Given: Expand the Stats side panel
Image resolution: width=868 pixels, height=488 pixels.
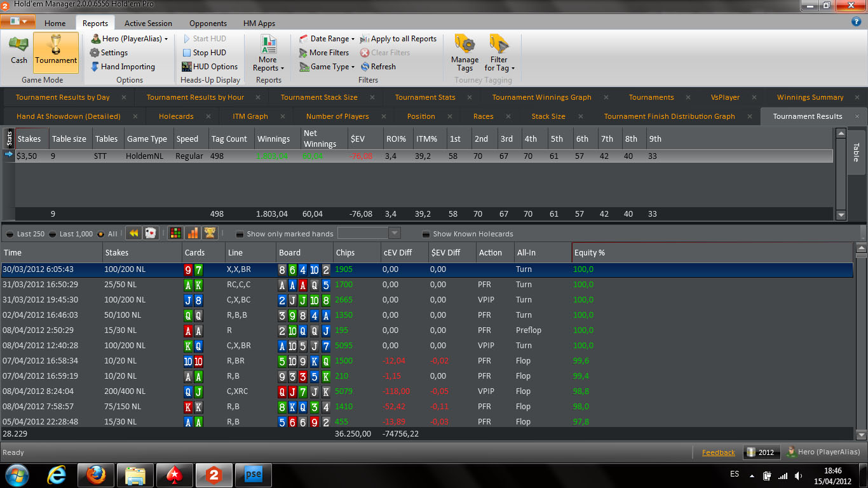Looking at the screenshot, I should [x=9, y=138].
